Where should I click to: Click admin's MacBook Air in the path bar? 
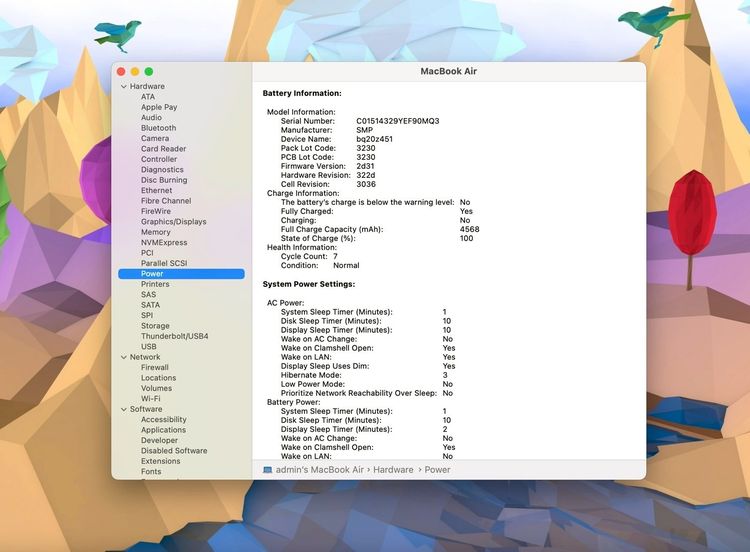click(x=320, y=470)
